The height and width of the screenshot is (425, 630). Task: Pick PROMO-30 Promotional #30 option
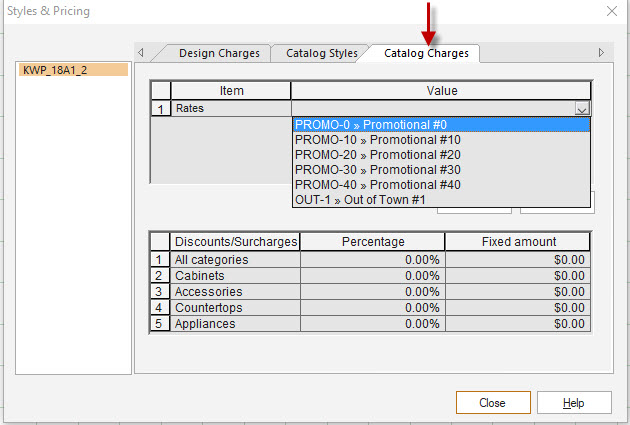[x=441, y=170]
